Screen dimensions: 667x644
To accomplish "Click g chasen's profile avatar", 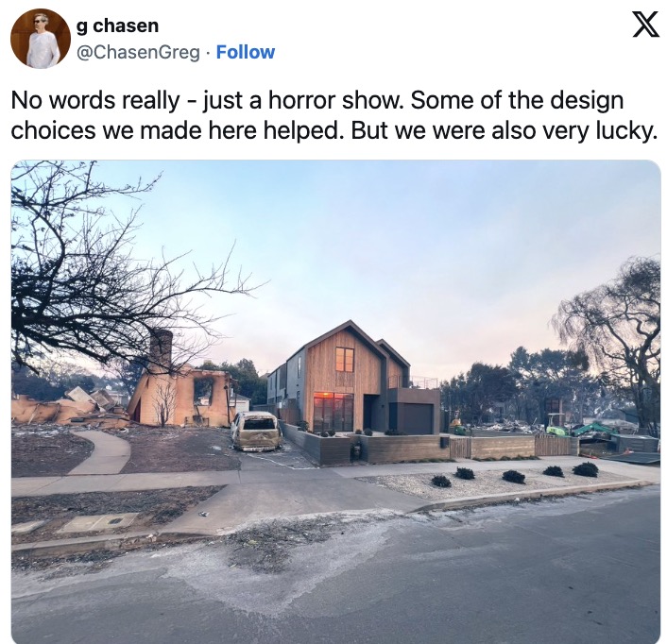I will tap(41, 39).
